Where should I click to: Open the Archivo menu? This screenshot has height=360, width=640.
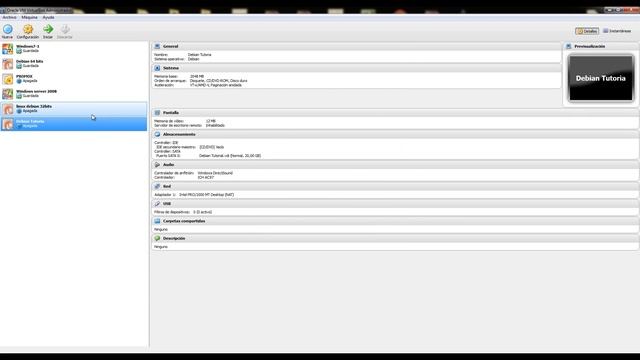click(9, 18)
